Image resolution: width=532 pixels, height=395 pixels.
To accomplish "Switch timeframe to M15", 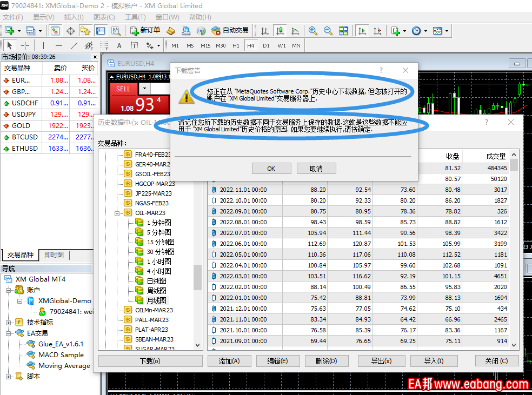I will pos(205,45).
